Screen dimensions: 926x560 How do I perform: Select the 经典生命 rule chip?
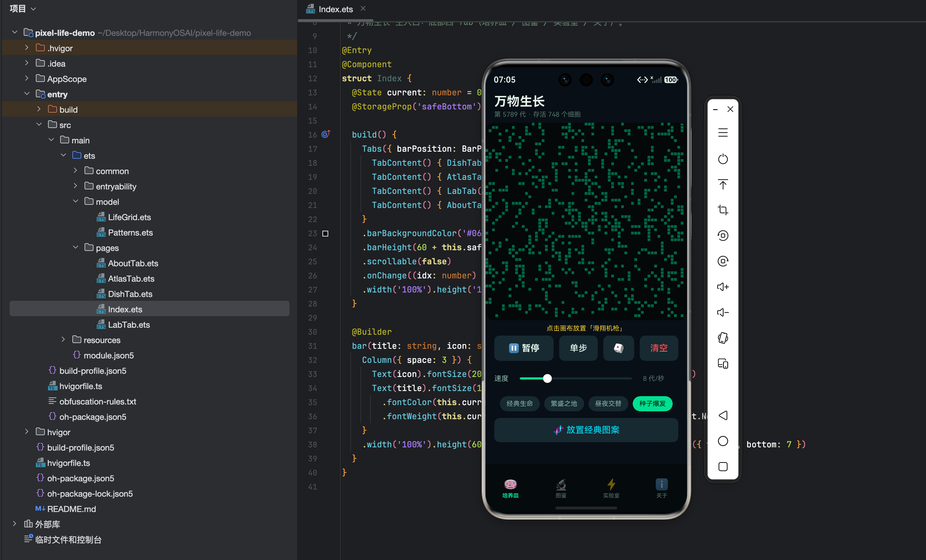[x=519, y=404]
